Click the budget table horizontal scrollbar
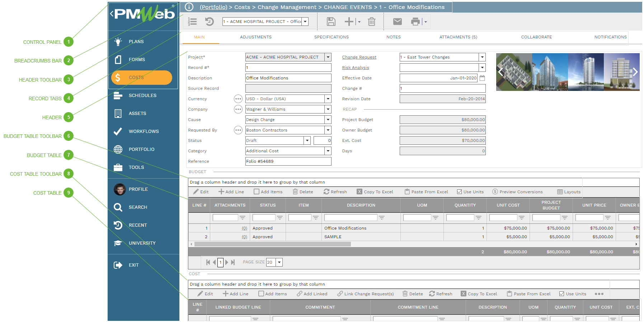This screenshot has width=644, height=323. (273, 244)
